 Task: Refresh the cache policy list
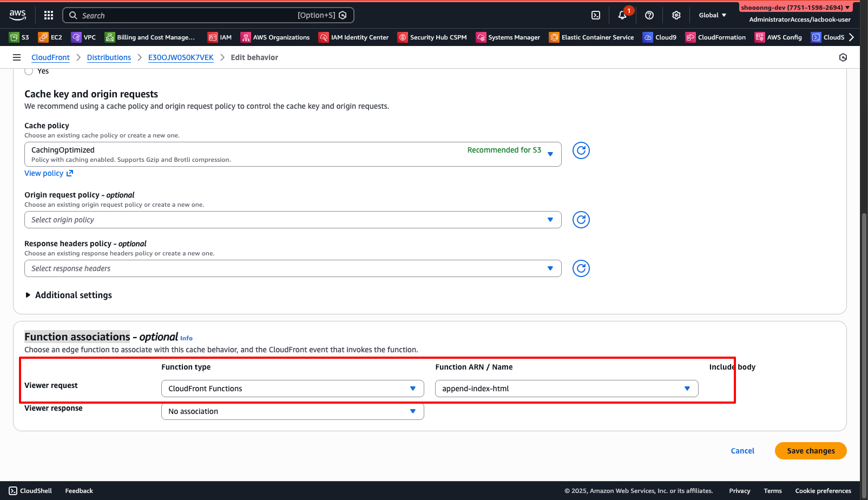click(x=581, y=150)
